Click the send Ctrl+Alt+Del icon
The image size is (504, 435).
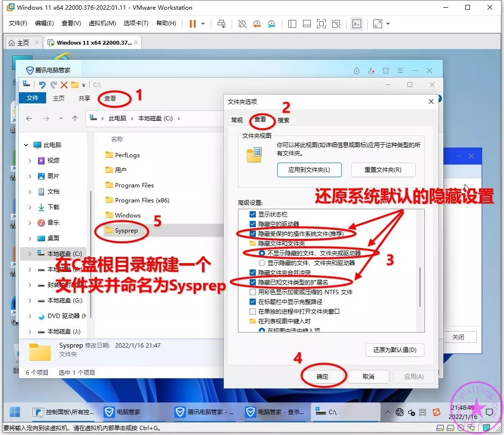tap(221, 24)
